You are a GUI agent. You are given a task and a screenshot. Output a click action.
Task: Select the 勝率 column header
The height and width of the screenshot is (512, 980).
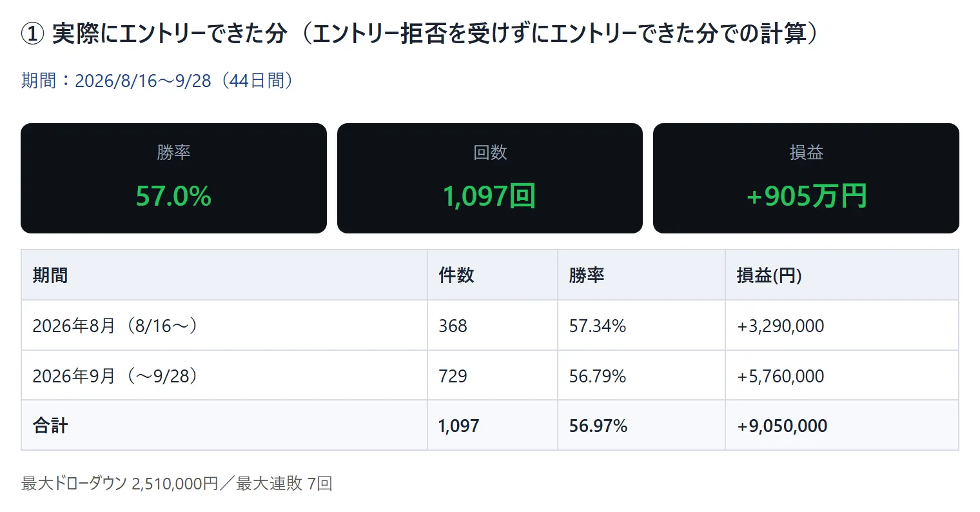(642, 275)
